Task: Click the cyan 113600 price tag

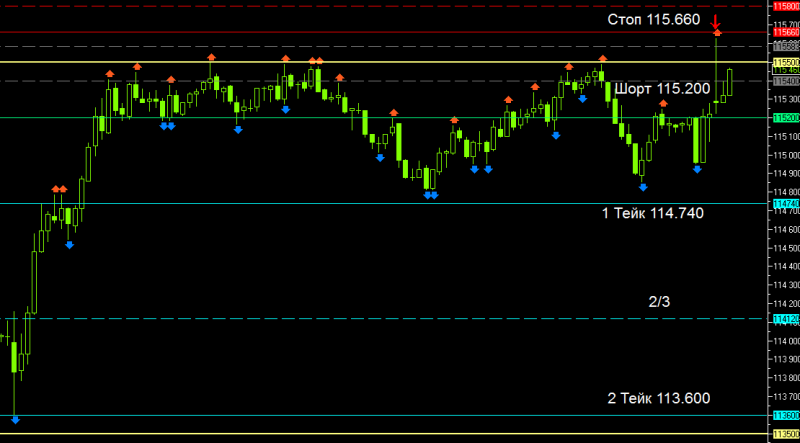Action: pyautogui.click(x=786, y=415)
